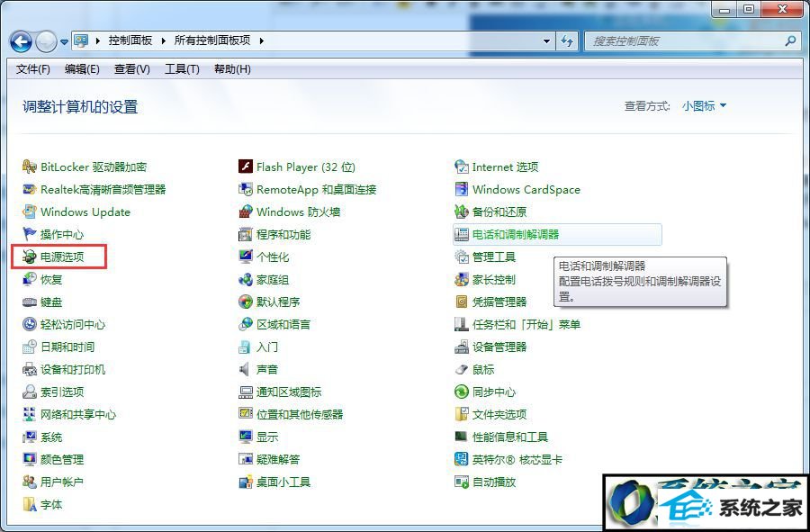This screenshot has height=532, width=810.
Task: Open the 声音 speaker icon
Action: click(x=246, y=369)
